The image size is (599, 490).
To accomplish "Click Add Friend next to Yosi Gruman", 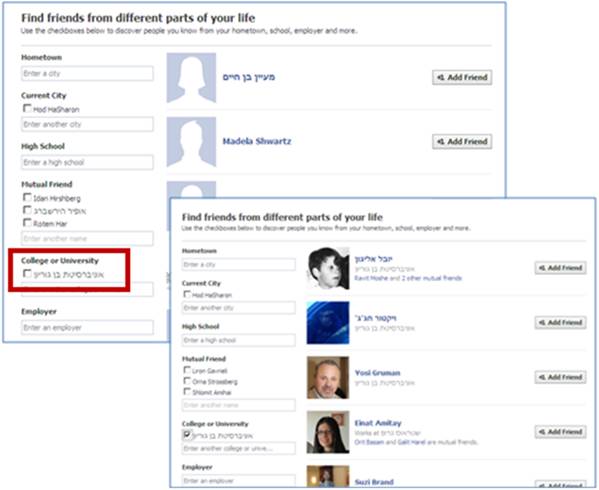I will click(560, 377).
